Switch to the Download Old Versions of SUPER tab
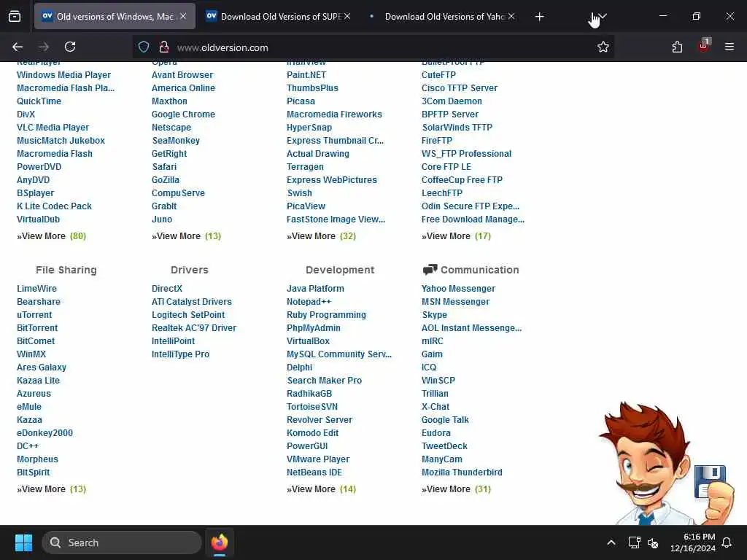This screenshot has width=747, height=560. (279, 16)
